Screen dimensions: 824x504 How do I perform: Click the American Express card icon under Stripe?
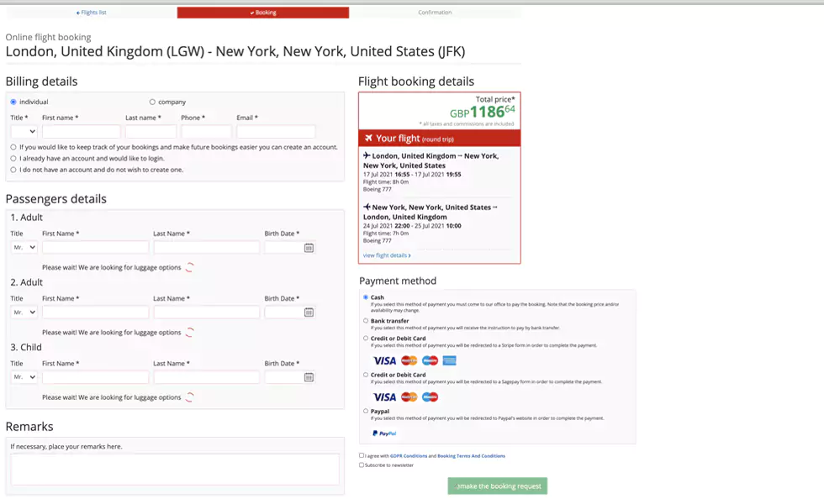449,360
